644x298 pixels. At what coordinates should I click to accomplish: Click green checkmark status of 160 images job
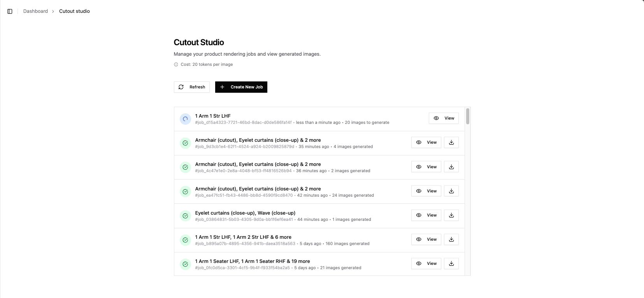(x=185, y=240)
